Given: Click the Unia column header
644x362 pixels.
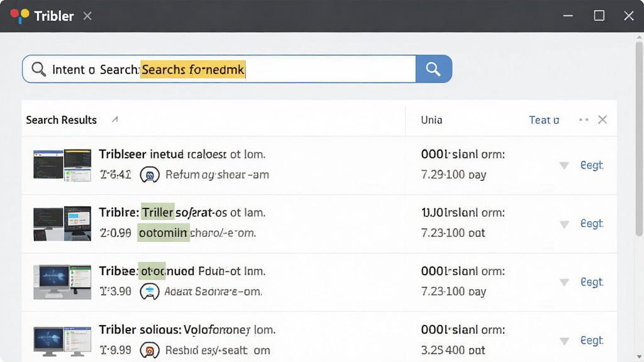Looking at the screenshot, I should (x=431, y=120).
